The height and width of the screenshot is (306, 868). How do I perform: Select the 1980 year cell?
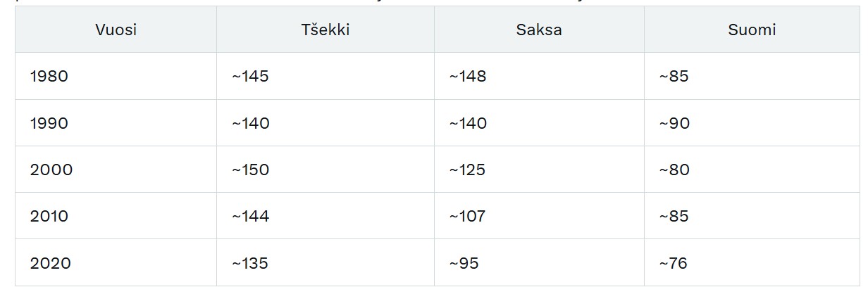tap(49, 76)
